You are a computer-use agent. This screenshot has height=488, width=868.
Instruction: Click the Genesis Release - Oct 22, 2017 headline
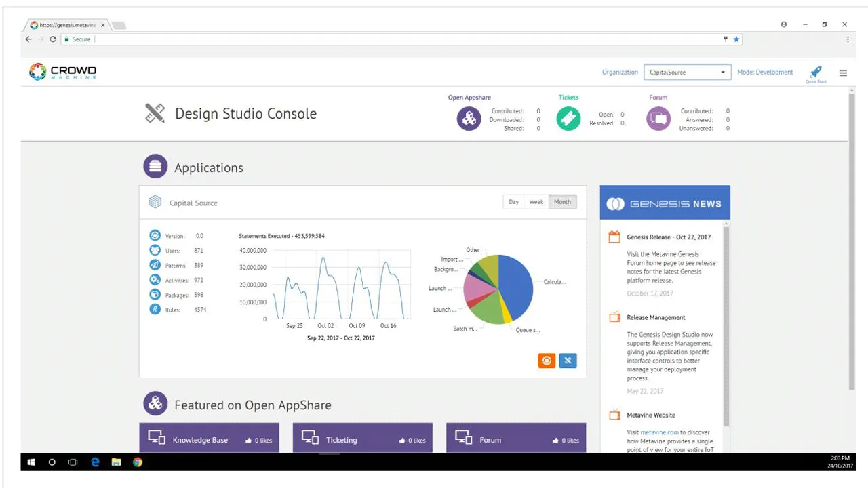[x=669, y=237]
